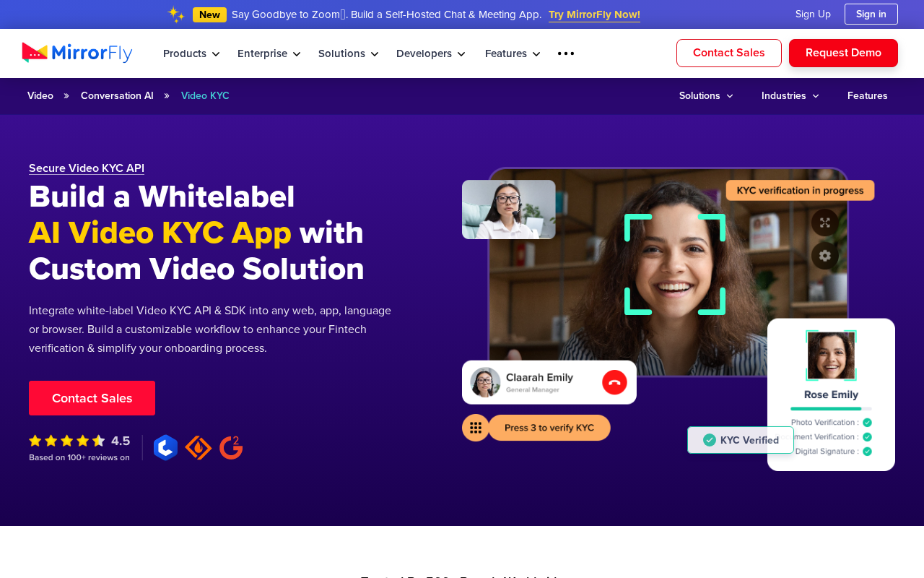Click the orange diamond review logo
The image size is (924, 578).
[x=198, y=447]
